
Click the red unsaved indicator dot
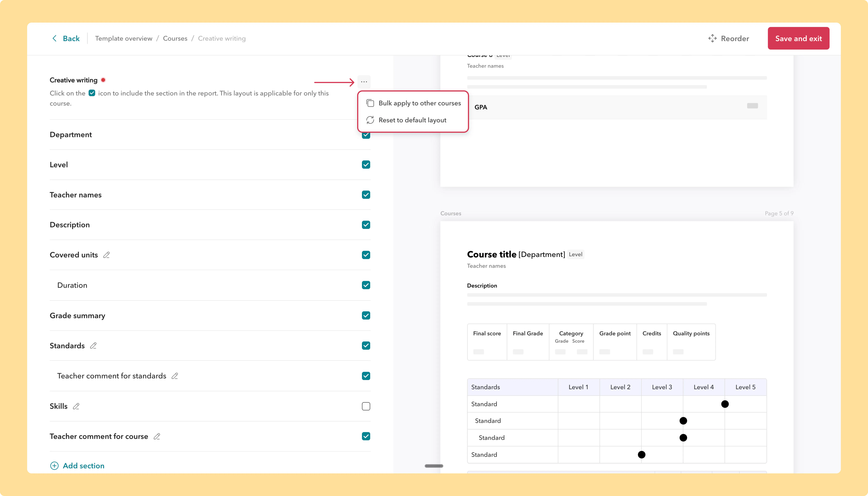[103, 80]
